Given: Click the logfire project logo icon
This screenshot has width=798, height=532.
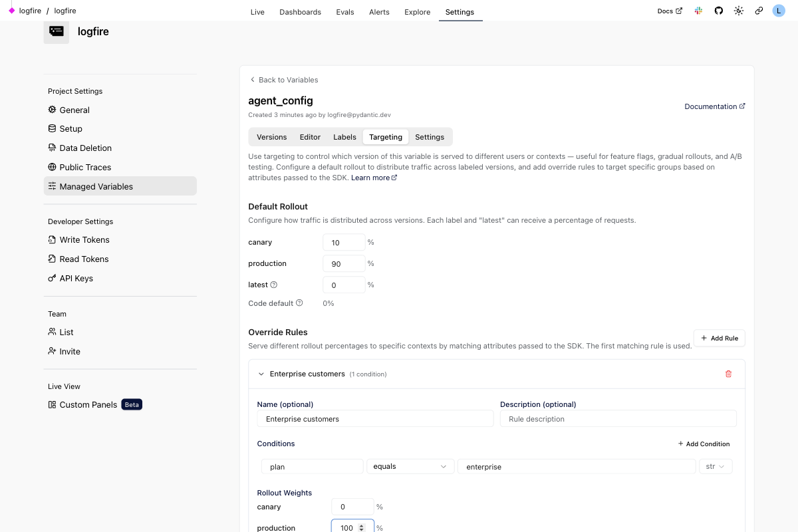Looking at the screenshot, I should tap(57, 31).
